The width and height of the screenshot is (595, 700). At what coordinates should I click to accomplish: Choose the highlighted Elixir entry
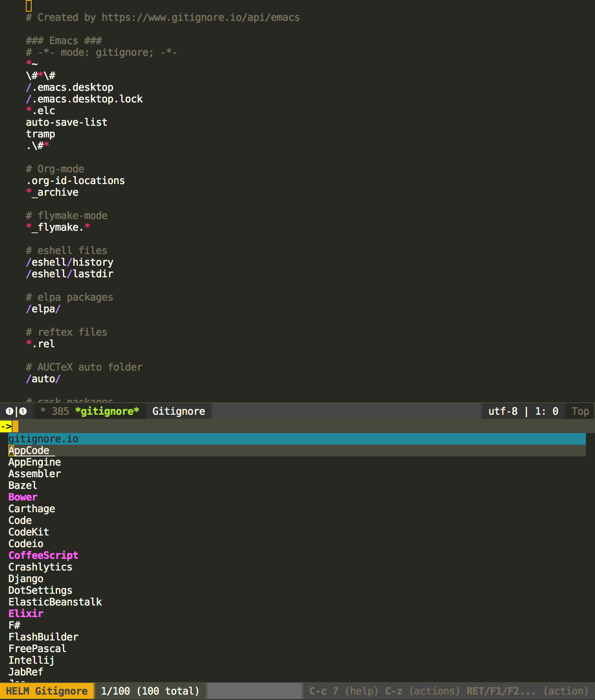pyautogui.click(x=26, y=614)
